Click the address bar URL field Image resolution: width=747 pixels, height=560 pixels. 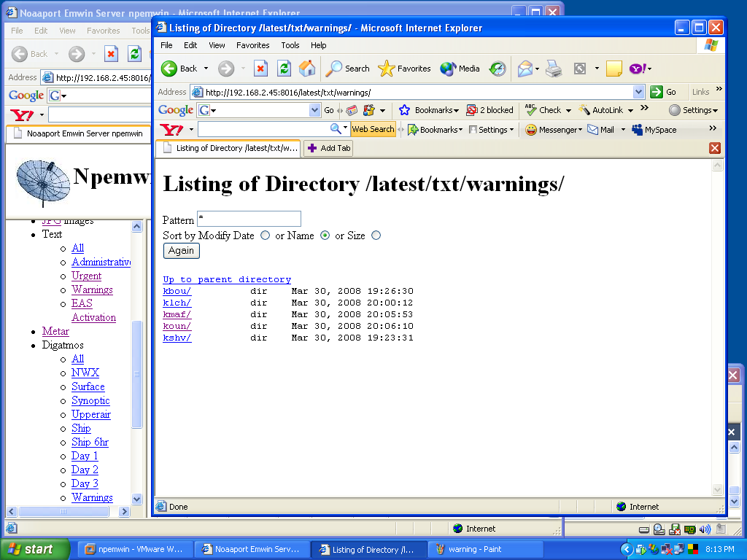point(412,92)
